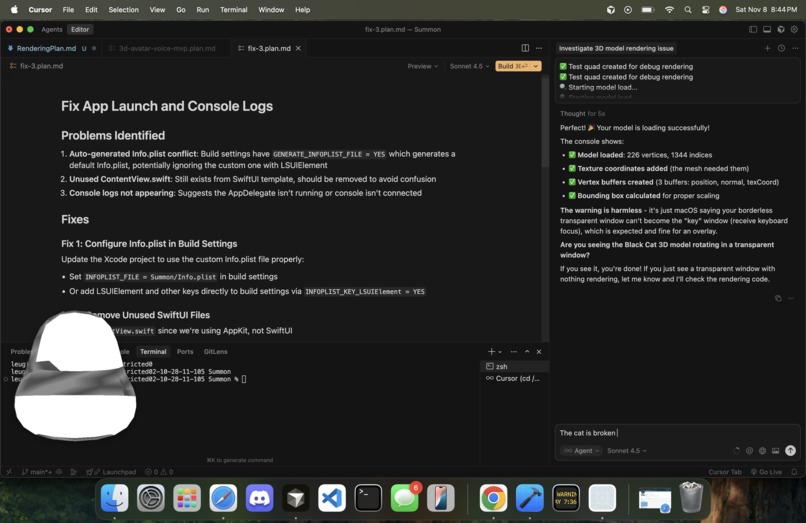Select the Cursor (cd /... terminal session
This screenshot has height=523, width=806.
(x=515, y=378)
